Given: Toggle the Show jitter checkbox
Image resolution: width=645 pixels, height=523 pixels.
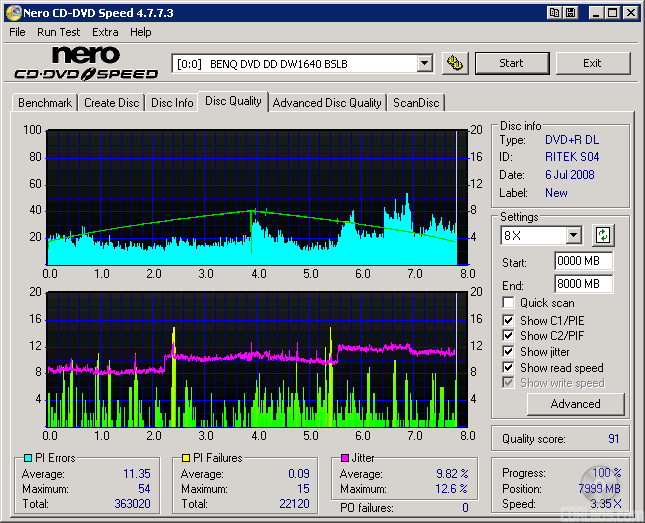Looking at the screenshot, I should [x=509, y=352].
